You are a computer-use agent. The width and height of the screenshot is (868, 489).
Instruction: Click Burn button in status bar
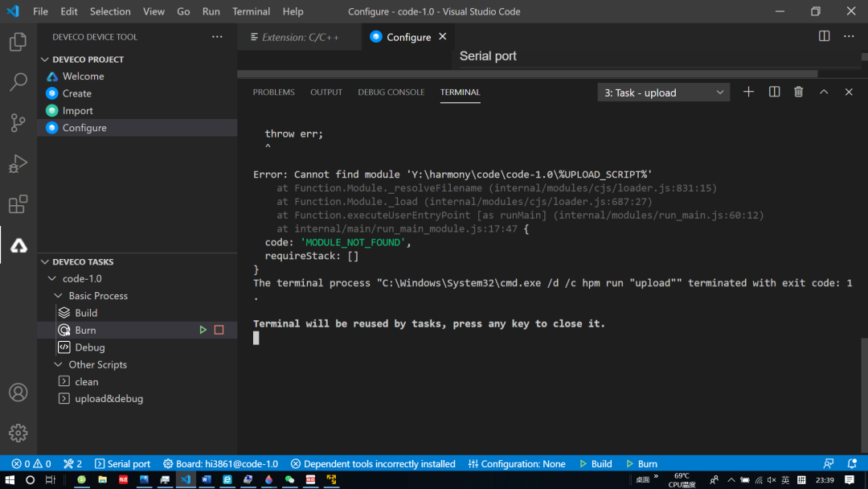pos(641,464)
